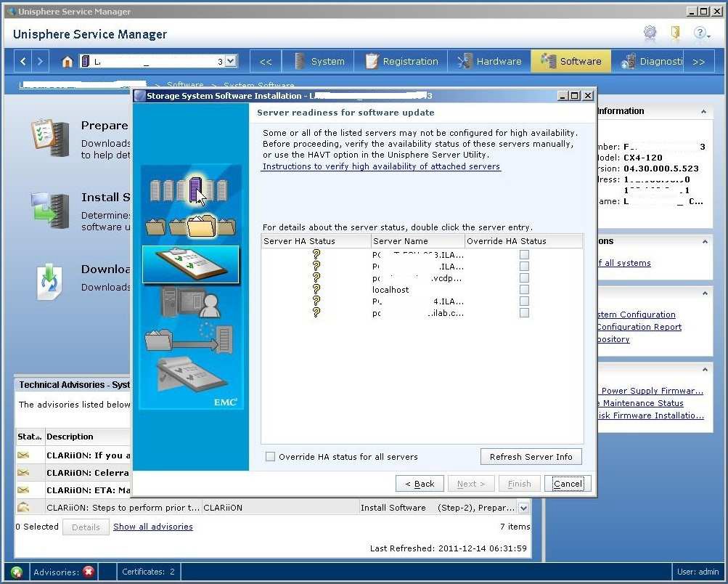Open Maintenance Status link

click(x=641, y=403)
